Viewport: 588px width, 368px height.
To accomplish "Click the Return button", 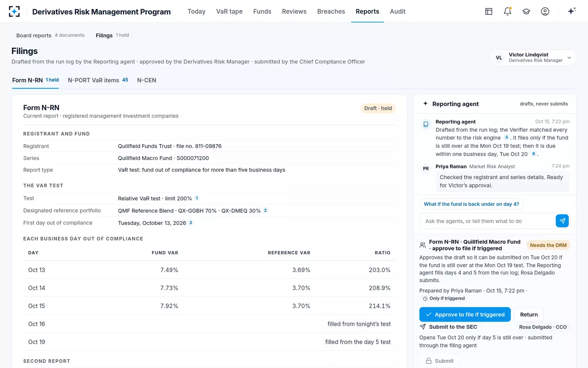I will point(529,314).
